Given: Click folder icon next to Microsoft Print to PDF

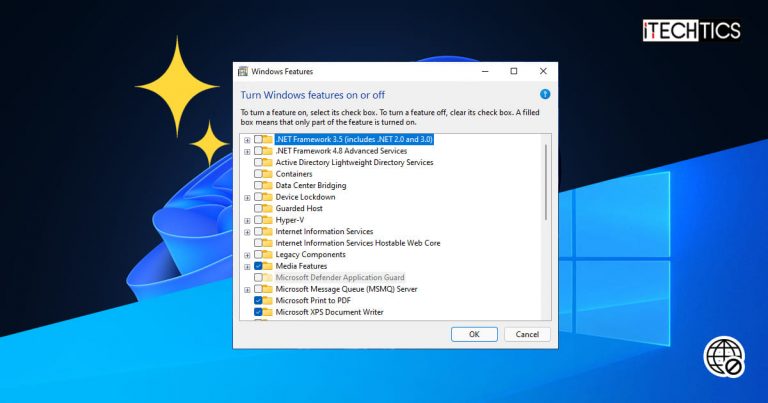Looking at the screenshot, I should click(x=267, y=300).
